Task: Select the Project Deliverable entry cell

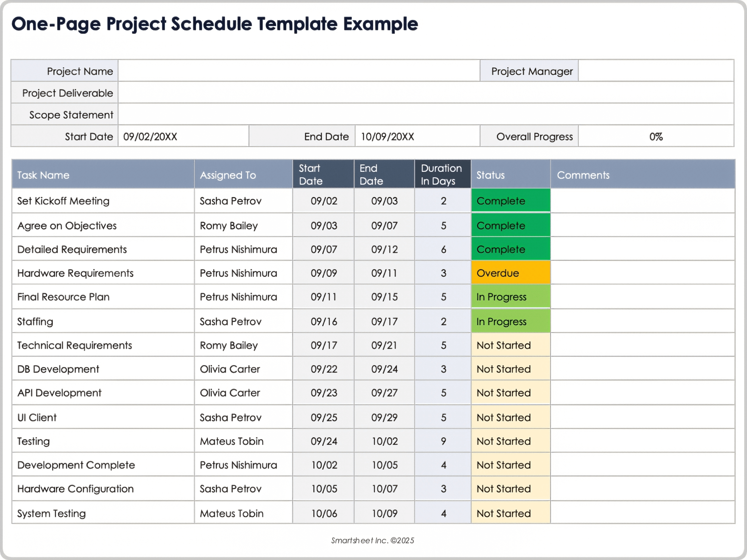Action: [426, 93]
